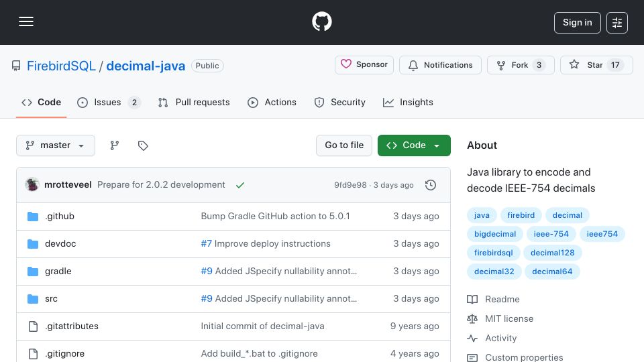Open appearance settings slider icon
Image resolution: width=644 pixels, height=362 pixels.
pyautogui.click(x=617, y=23)
